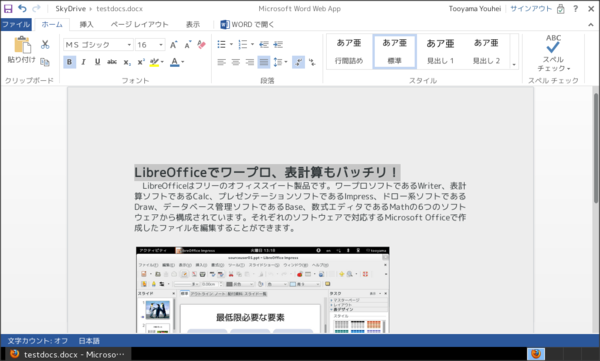Image resolution: width=600 pixels, height=361 pixels.
Task: Justify the paragraph text
Action: [264, 62]
